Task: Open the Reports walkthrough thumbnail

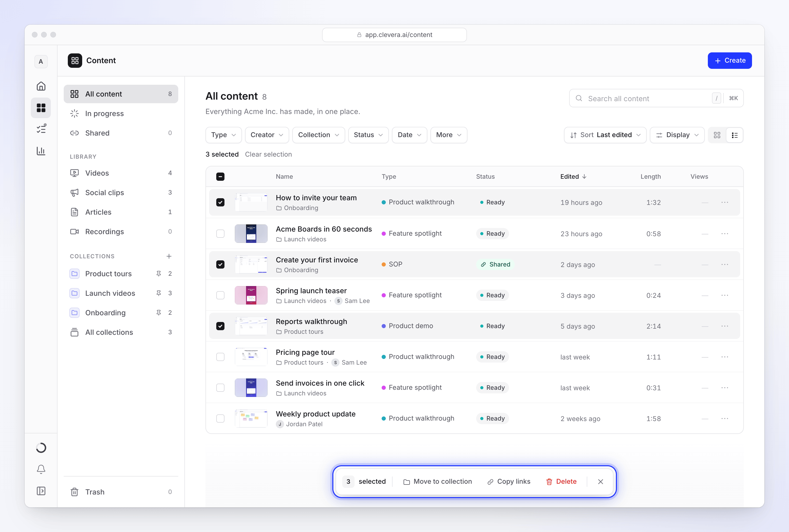Action: point(251,326)
